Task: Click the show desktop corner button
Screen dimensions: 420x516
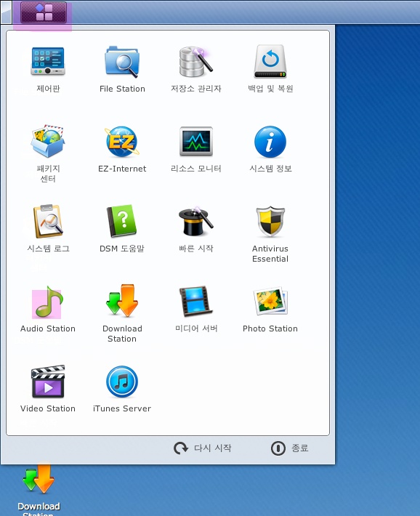Action: 6,12
